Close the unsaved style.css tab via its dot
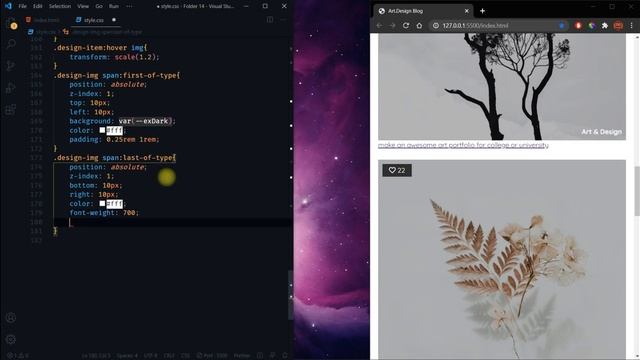Viewport: 640px width, 360px height. (x=114, y=20)
